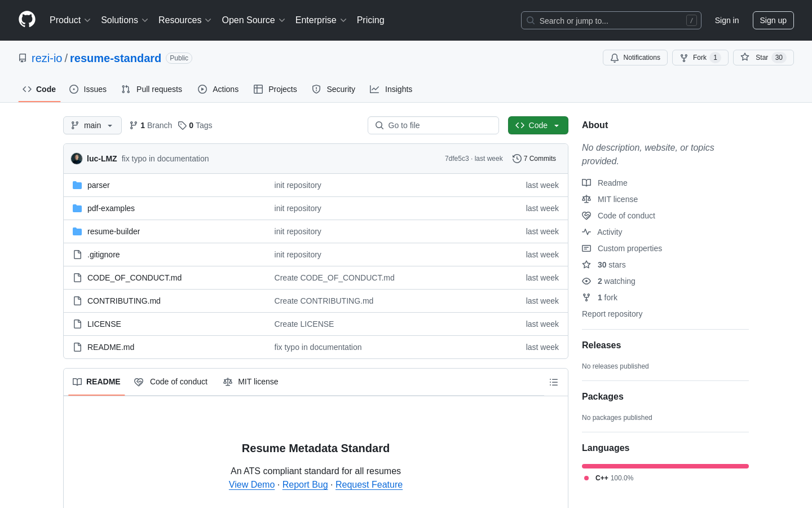Image resolution: width=812 pixels, height=508 pixels.
Task: Expand the Open Source menu
Action: (254, 20)
